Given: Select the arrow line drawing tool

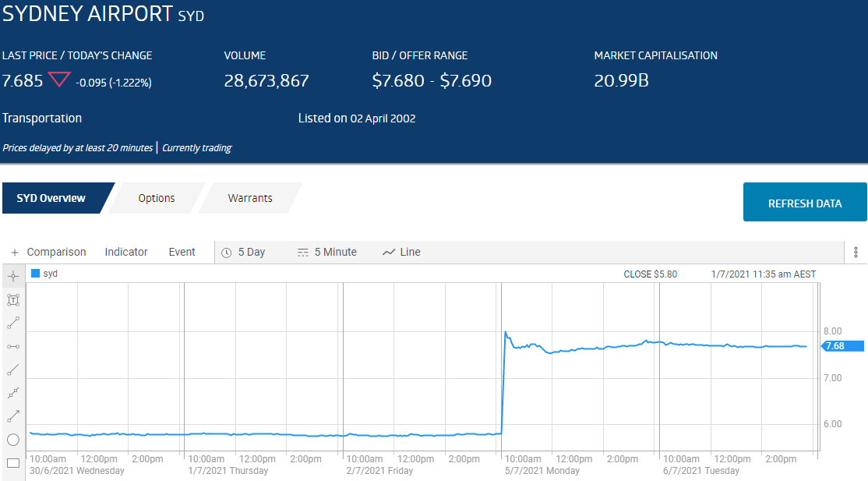Looking at the screenshot, I should click(x=13, y=416).
